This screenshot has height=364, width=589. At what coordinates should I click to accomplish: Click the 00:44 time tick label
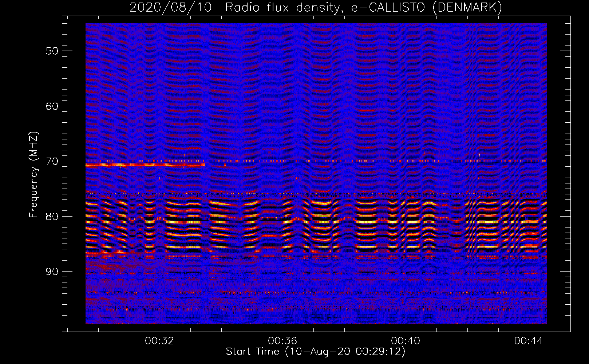529,341
